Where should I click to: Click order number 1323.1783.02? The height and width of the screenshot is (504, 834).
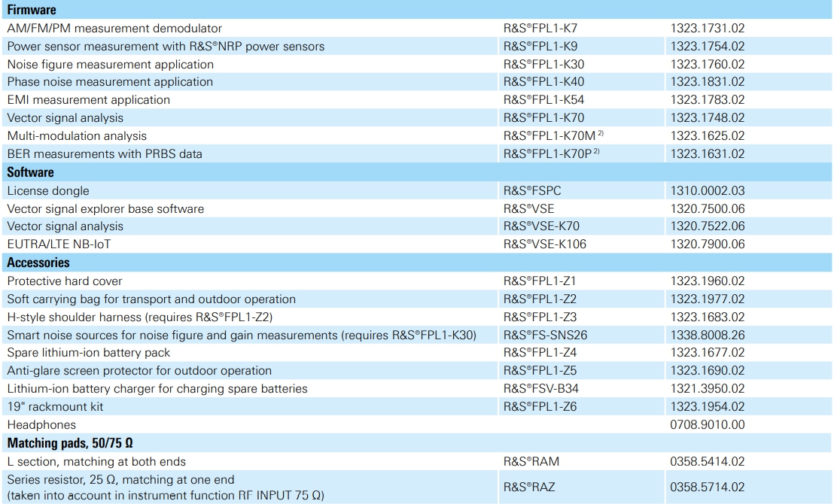(708, 100)
